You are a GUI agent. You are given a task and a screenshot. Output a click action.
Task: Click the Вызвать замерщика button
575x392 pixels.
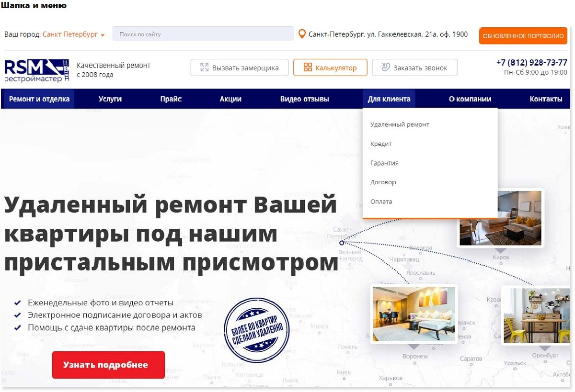point(240,67)
